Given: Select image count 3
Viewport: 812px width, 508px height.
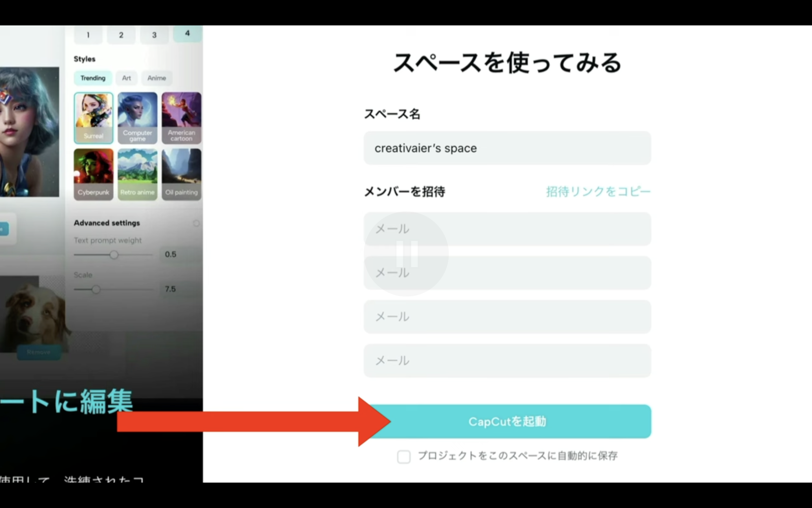Looking at the screenshot, I should point(154,35).
